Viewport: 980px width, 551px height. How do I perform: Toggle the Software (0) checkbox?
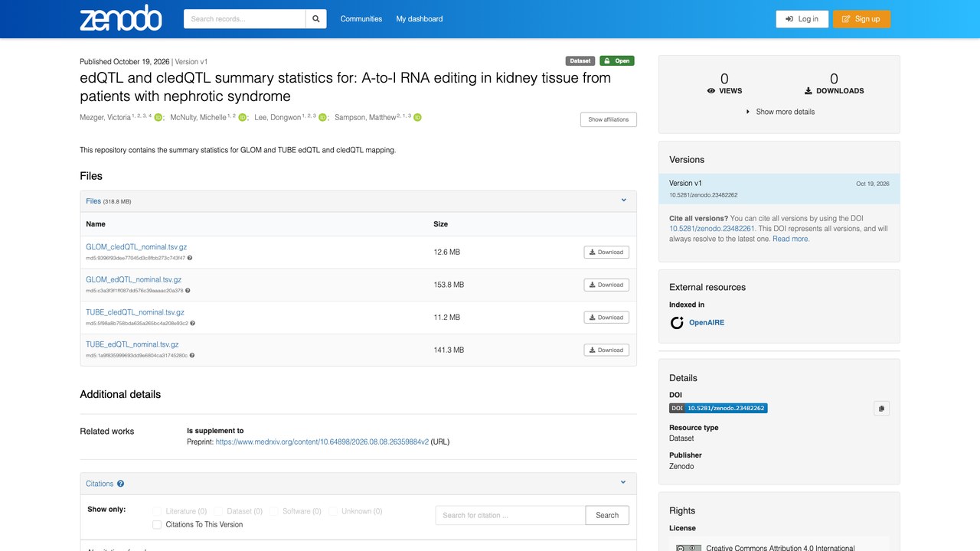pyautogui.click(x=273, y=511)
